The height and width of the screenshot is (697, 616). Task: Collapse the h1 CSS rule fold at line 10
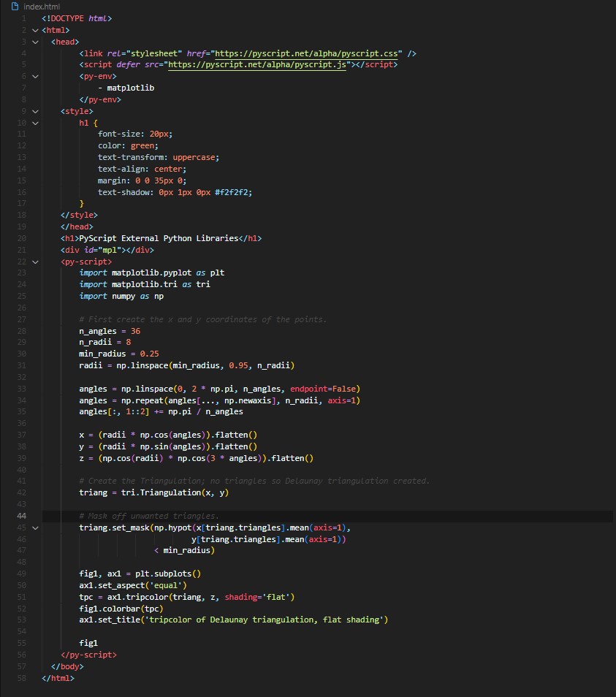tap(35, 123)
